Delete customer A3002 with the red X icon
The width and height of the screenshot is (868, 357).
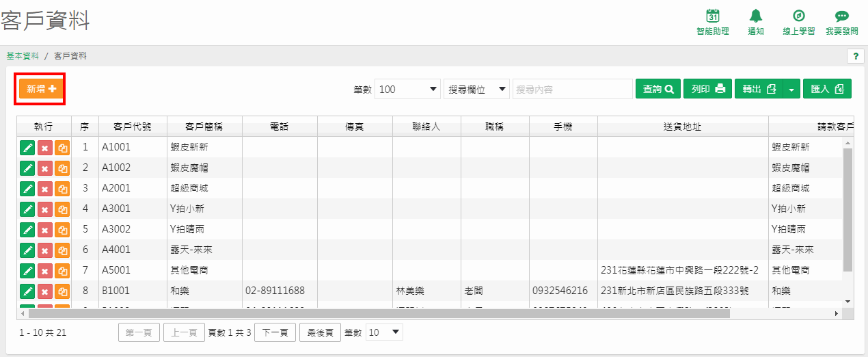(x=45, y=229)
